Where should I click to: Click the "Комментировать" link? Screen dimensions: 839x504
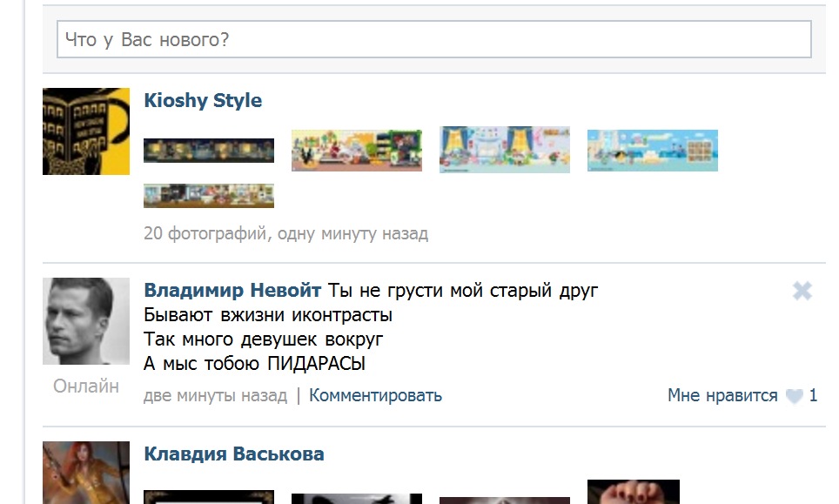click(375, 396)
